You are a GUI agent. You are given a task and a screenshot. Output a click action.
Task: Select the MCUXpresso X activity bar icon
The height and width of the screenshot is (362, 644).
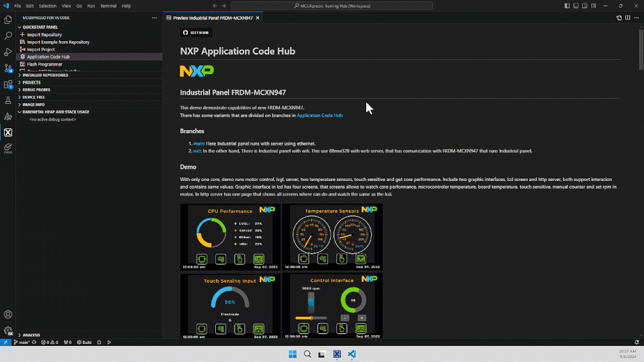click(x=8, y=132)
